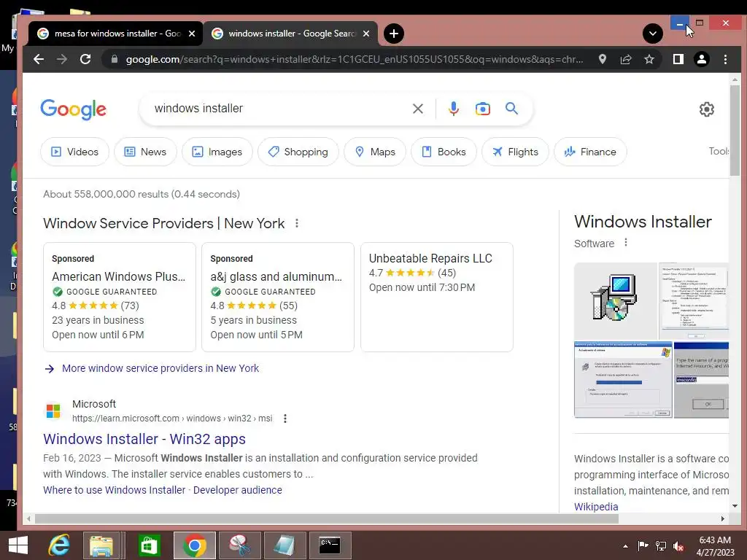Viewport: 747px width, 560px height.
Task: View the update installation progress screenshot thumbnail
Action: click(623, 380)
